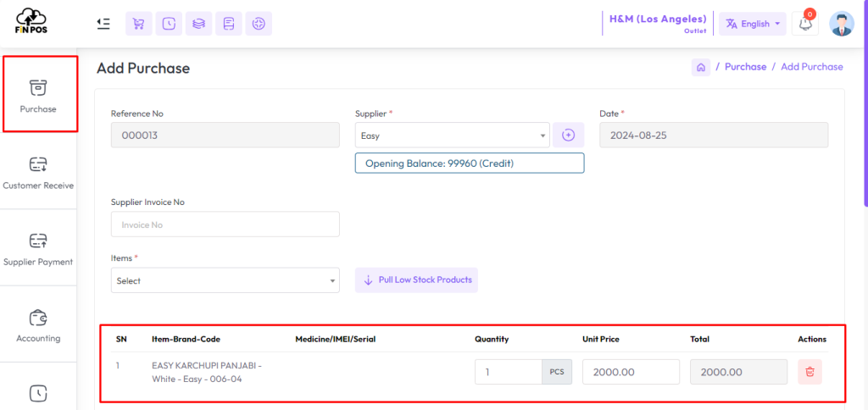
Task: Open the clock shortcut in top toolbar
Action: pos(169,24)
